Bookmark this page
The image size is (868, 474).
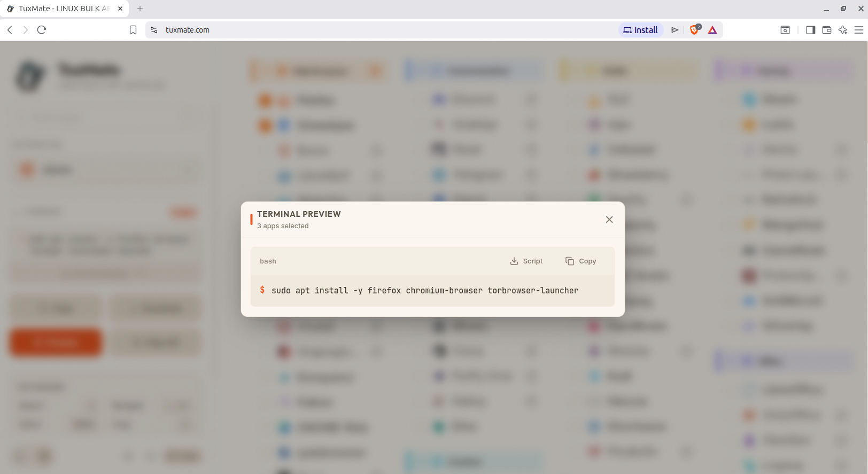pyautogui.click(x=133, y=30)
